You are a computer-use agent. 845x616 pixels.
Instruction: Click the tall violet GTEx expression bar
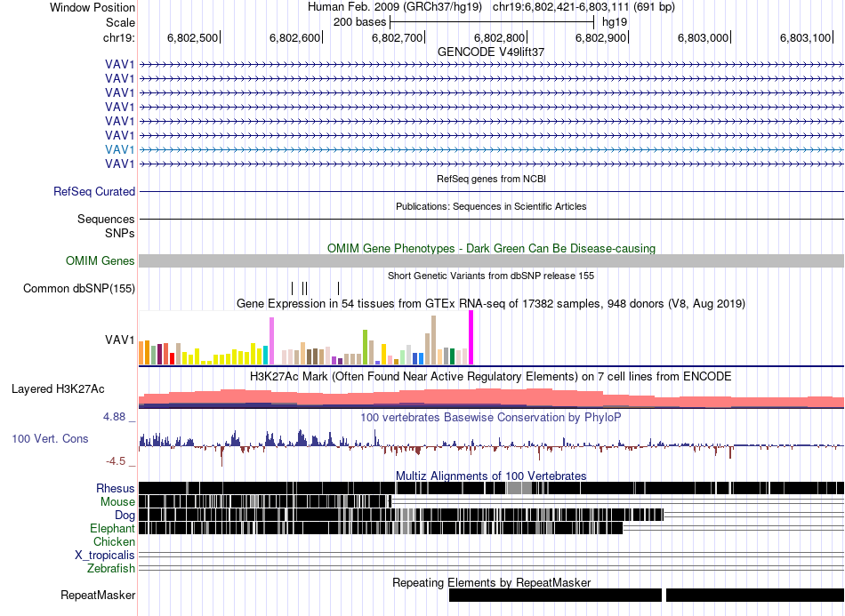pyautogui.click(x=271, y=340)
